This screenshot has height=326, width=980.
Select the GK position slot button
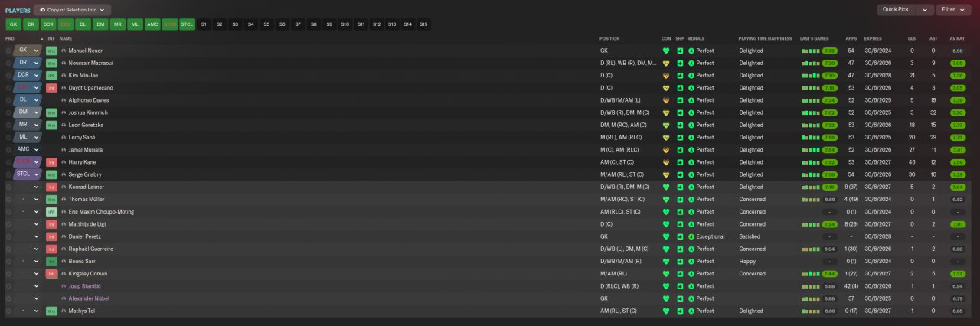tap(13, 24)
